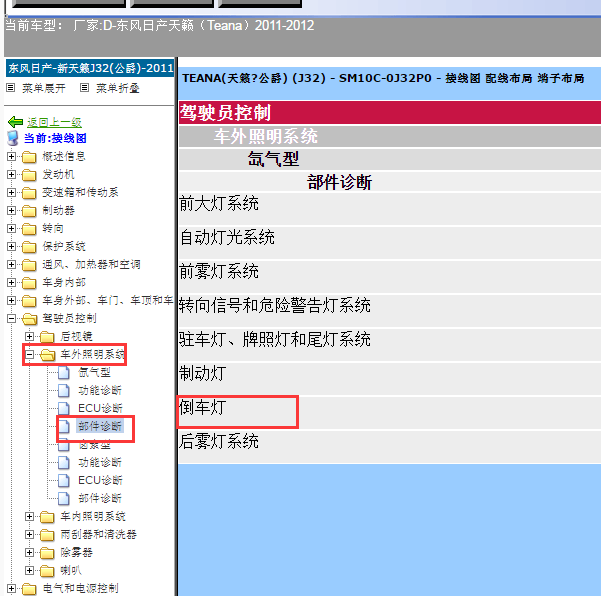Select ECU诊断 label under 卤素型

[100, 480]
